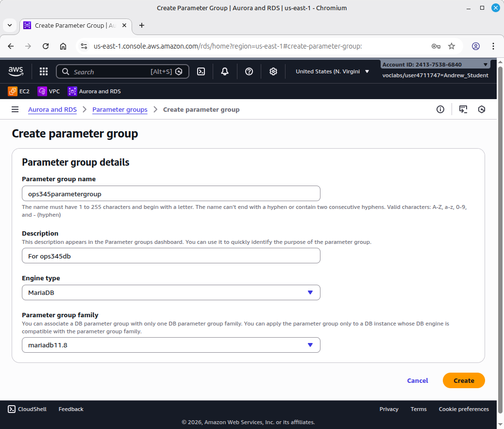Expand the Engine type dropdown
Screen dimensions: 504x429
pyautogui.click(x=171, y=292)
